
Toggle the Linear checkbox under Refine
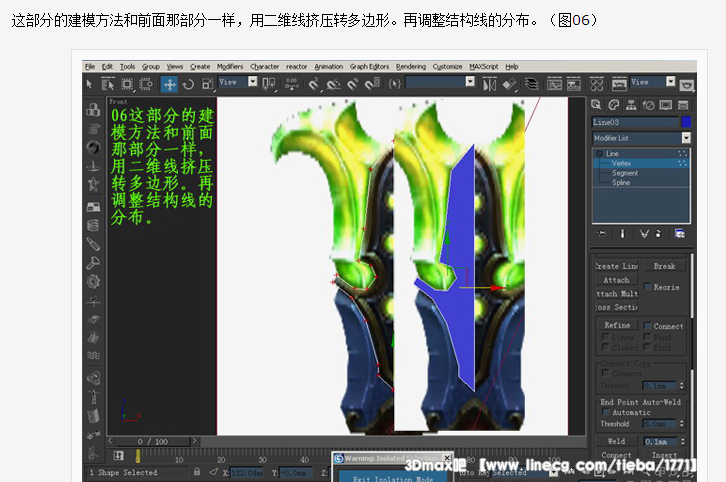(605, 337)
